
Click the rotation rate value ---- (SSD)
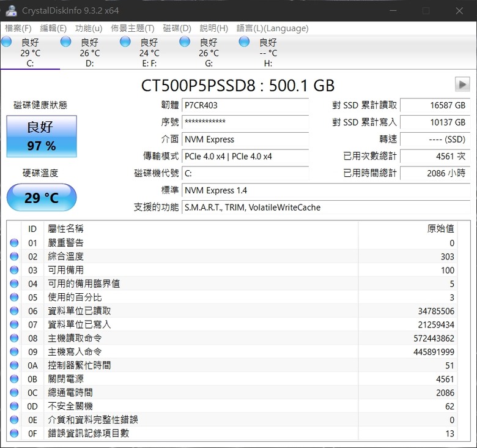(x=435, y=140)
